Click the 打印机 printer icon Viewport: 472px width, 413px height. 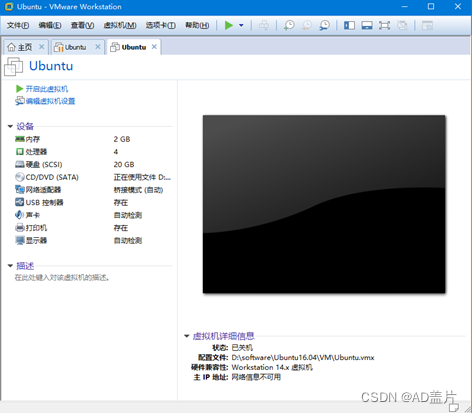click(20, 228)
